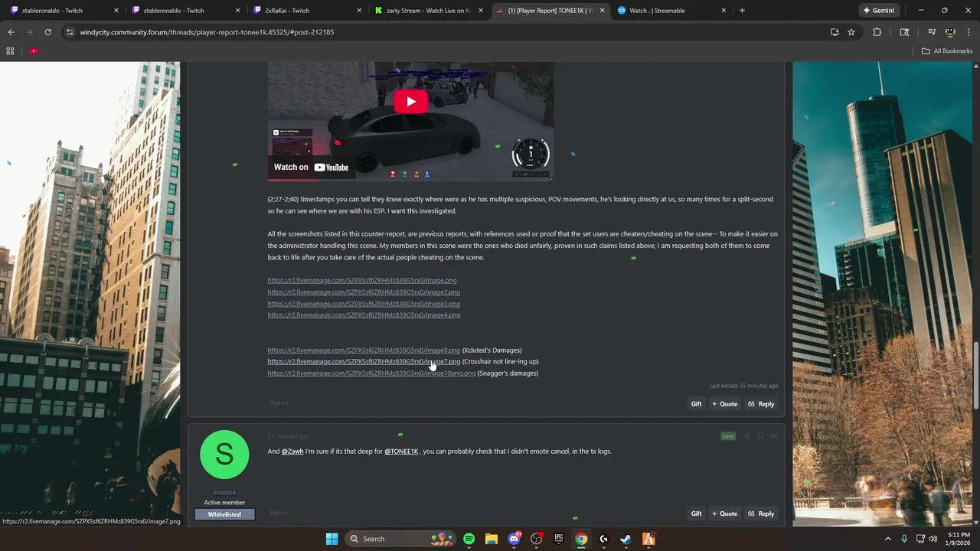Play the embedded YouTube video
Screen dimensions: 980x551
point(410,101)
